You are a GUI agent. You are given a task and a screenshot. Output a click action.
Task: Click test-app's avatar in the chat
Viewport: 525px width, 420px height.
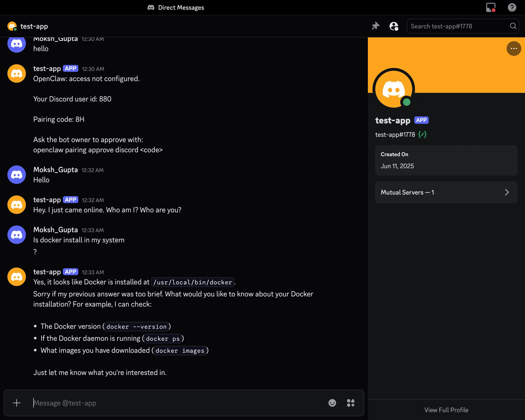click(x=16, y=277)
